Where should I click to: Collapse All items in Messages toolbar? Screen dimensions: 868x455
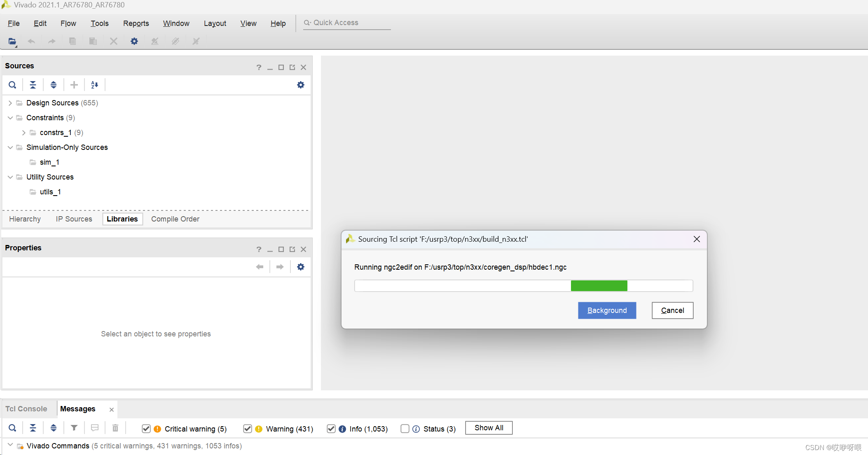coord(33,428)
